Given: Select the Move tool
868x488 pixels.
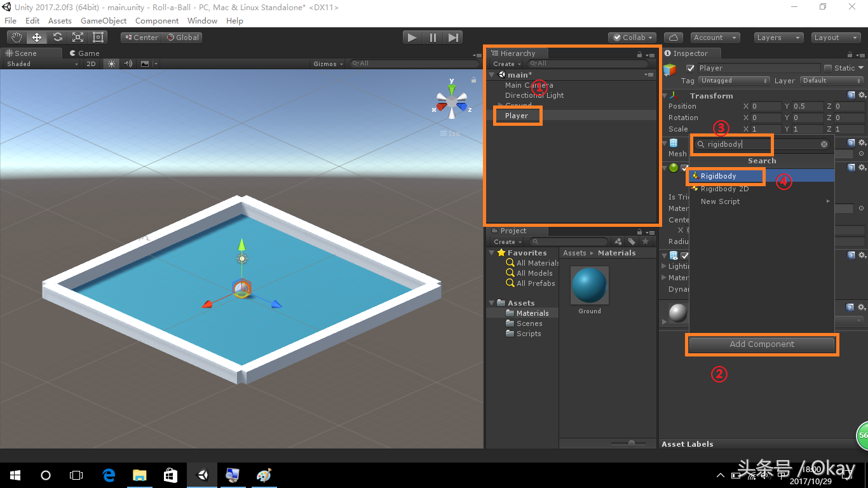Looking at the screenshot, I should 37,37.
